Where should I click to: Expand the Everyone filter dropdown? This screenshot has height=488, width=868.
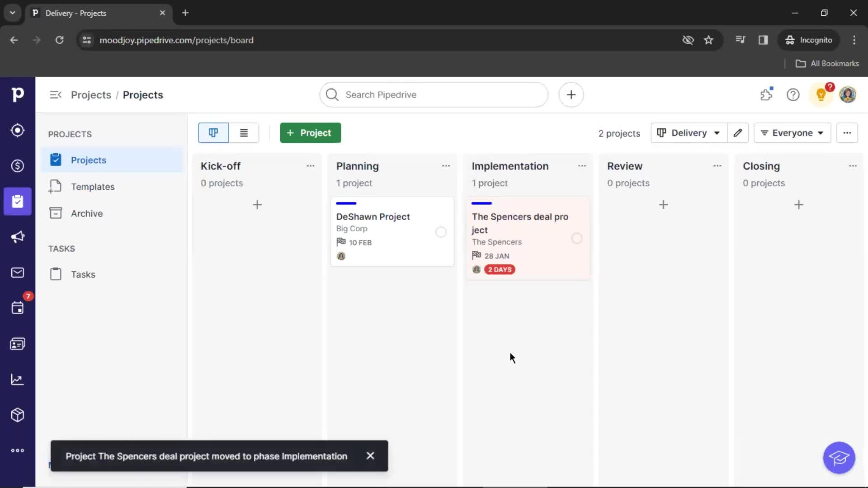[x=793, y=132]
